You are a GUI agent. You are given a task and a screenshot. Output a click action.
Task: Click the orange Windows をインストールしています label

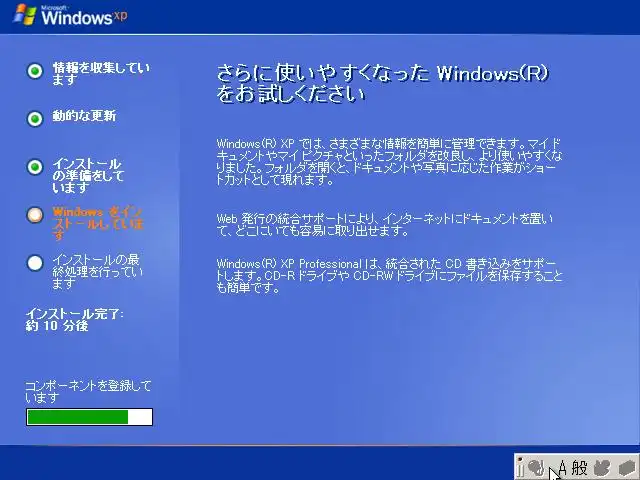98,224
